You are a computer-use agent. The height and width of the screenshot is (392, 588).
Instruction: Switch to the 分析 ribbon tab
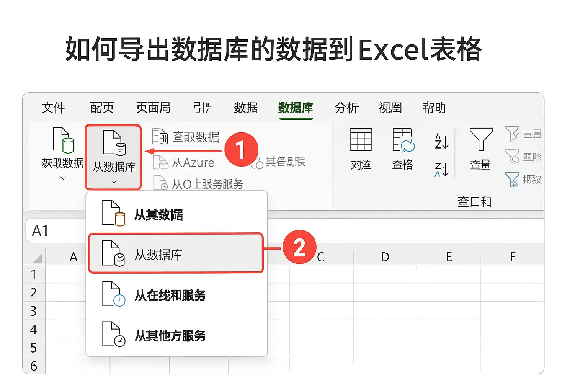tap(346, 108)
